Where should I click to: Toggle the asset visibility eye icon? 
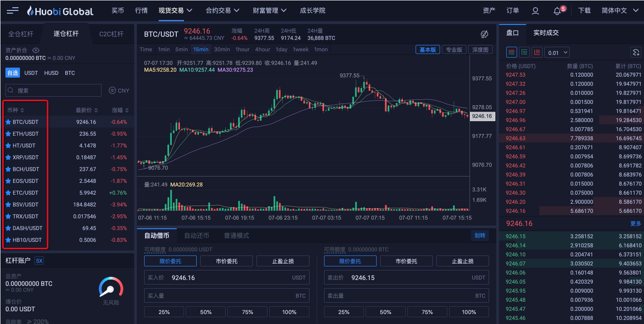(x=36, y=50)
